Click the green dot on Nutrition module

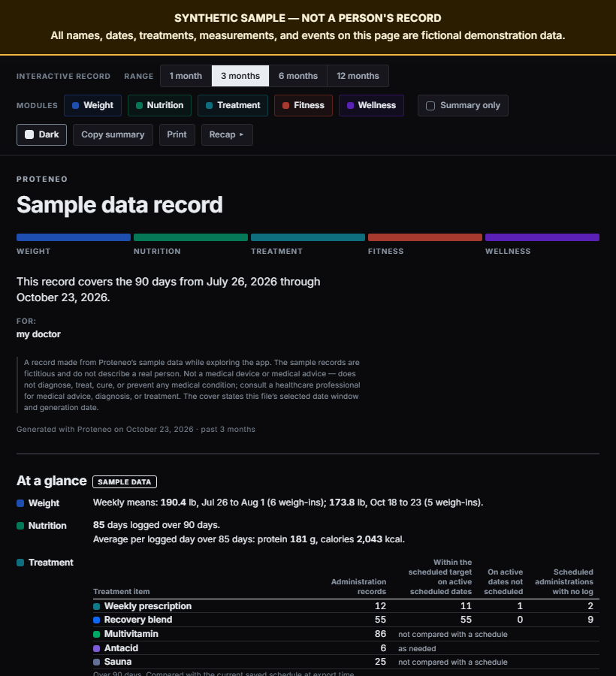(139, 106)
